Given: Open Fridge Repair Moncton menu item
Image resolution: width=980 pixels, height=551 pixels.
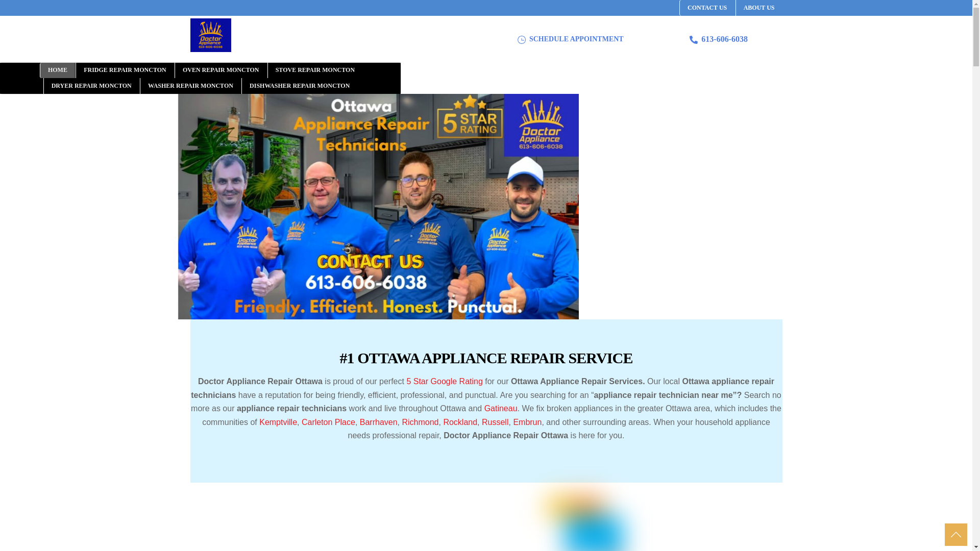Looking at the screenshot, I should point(125,70).
